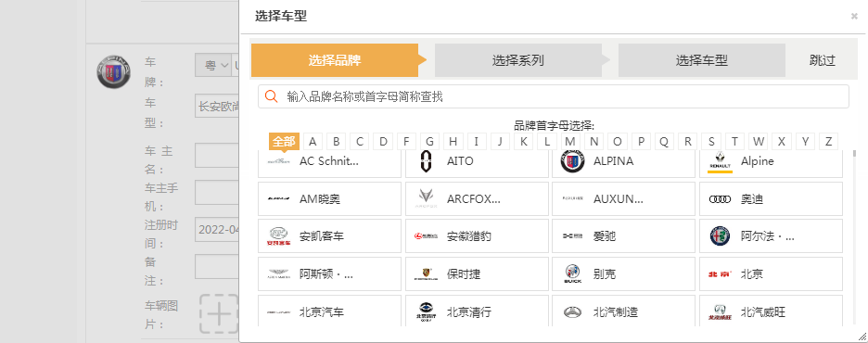Focus the brand name search field
The height and width of the screenshot is (343, 868).
(554, 96)
